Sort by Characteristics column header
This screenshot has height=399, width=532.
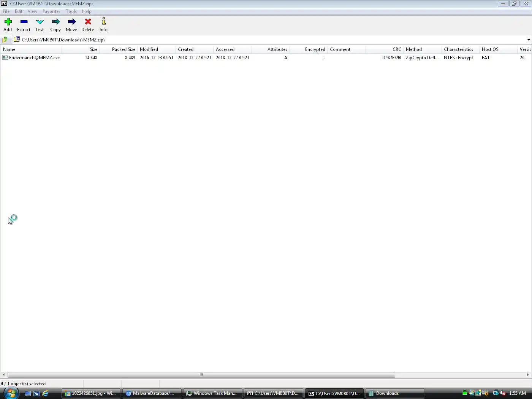(461, 49)
